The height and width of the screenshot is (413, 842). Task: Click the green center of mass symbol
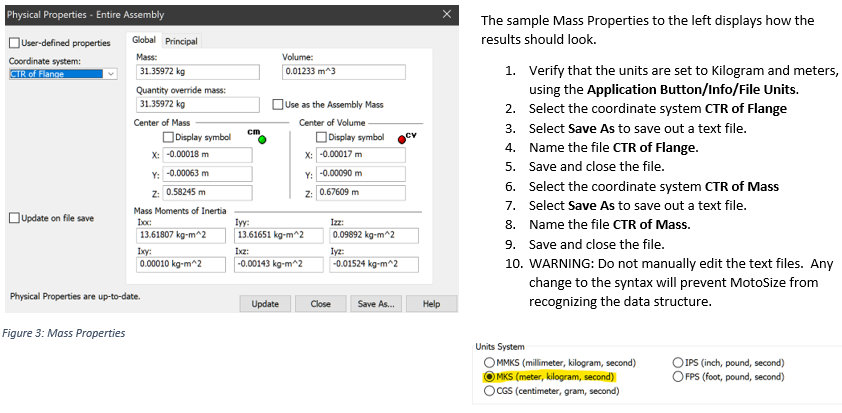[x=261, y=139]
